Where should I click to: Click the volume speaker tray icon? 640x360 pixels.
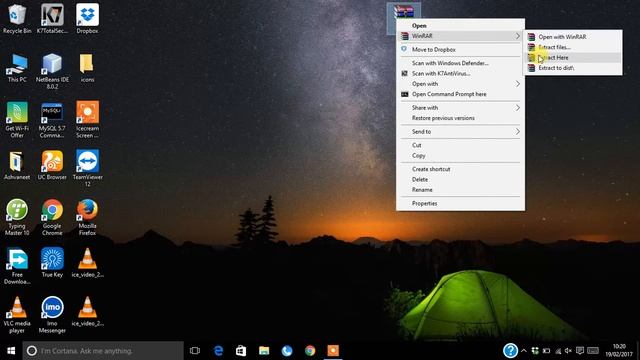tap(568, 351)
